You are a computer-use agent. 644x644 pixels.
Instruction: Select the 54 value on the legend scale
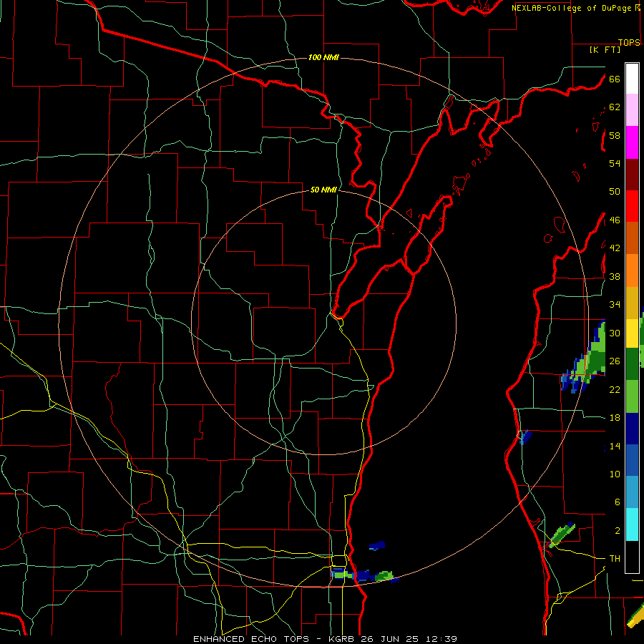615,163
